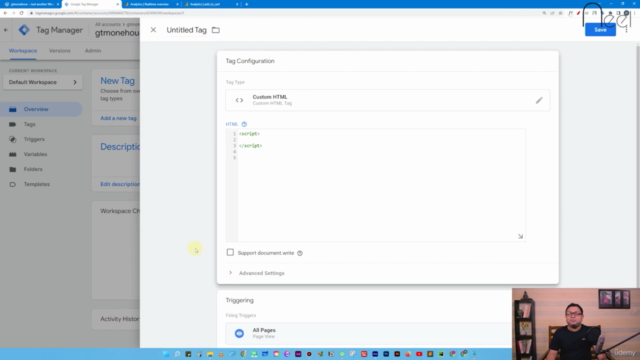Switch to the Admin tab
This screenshot has height=360, width=640.
point(93,51)
